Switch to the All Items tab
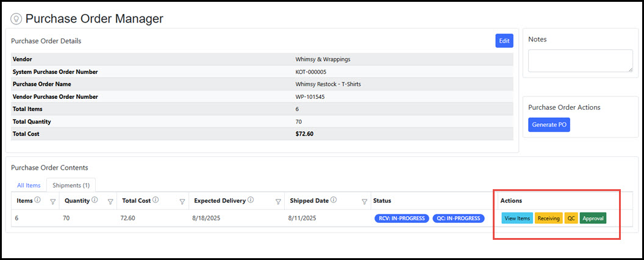644x260 pixels. [29, 185]
